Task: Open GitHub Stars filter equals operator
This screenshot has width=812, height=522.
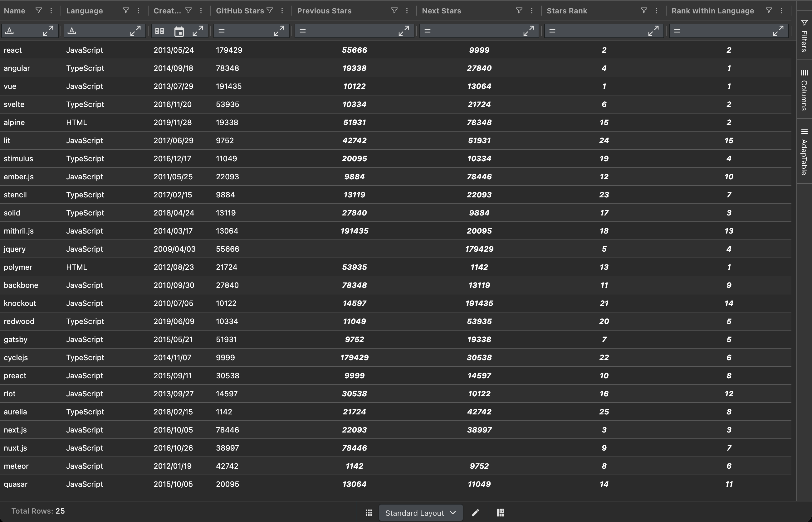Action: pyautogui.click(x=222, y=31)
